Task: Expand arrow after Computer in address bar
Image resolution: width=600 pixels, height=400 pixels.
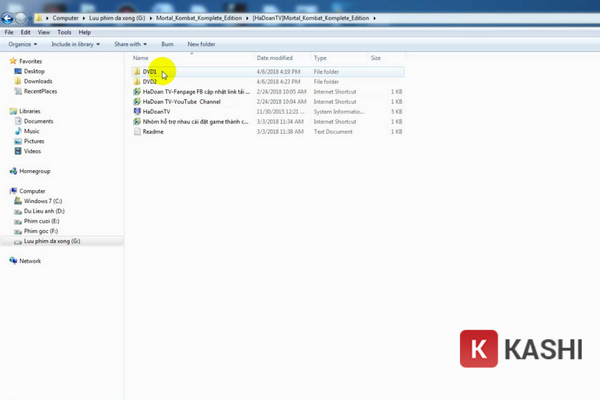Action: [84, 18]
